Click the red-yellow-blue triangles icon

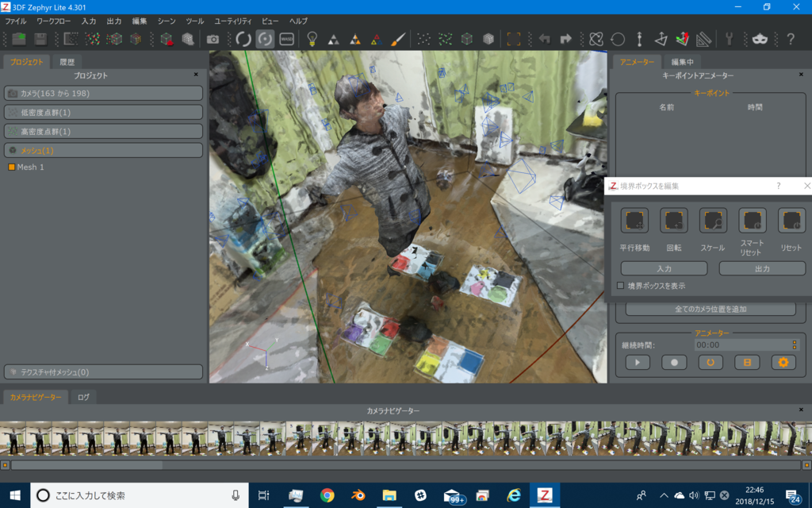(377, 40)
